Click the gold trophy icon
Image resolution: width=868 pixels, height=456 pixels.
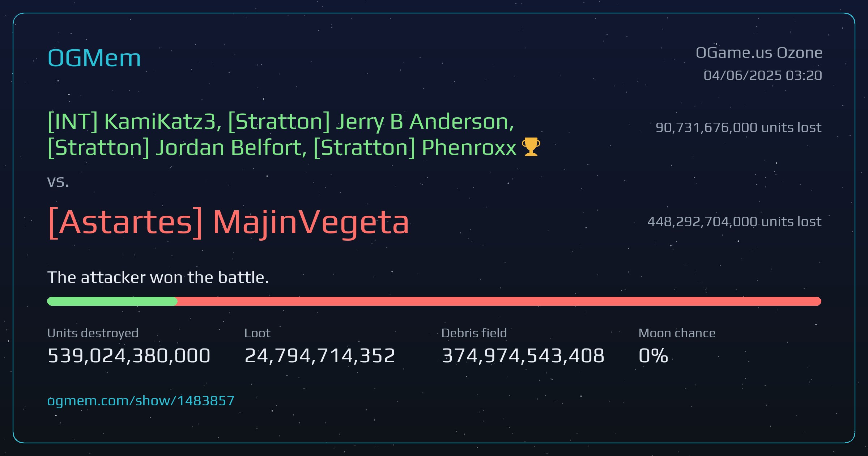(531, 147)
